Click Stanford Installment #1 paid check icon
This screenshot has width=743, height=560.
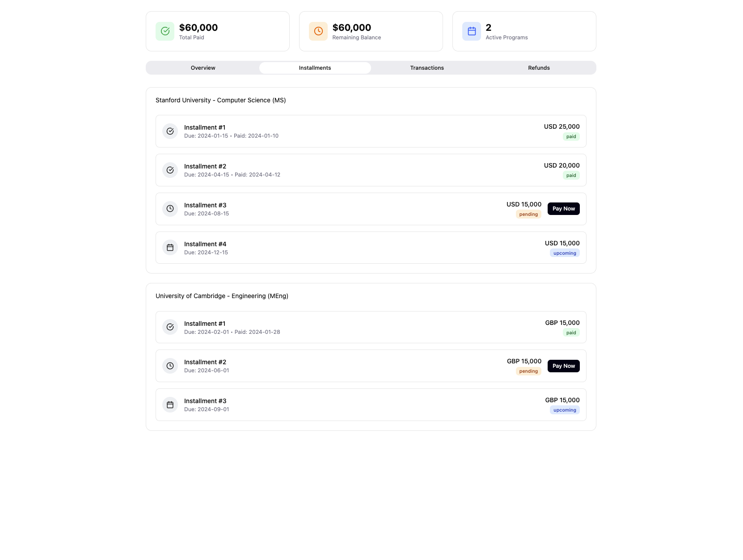click(x=170, y=131)
